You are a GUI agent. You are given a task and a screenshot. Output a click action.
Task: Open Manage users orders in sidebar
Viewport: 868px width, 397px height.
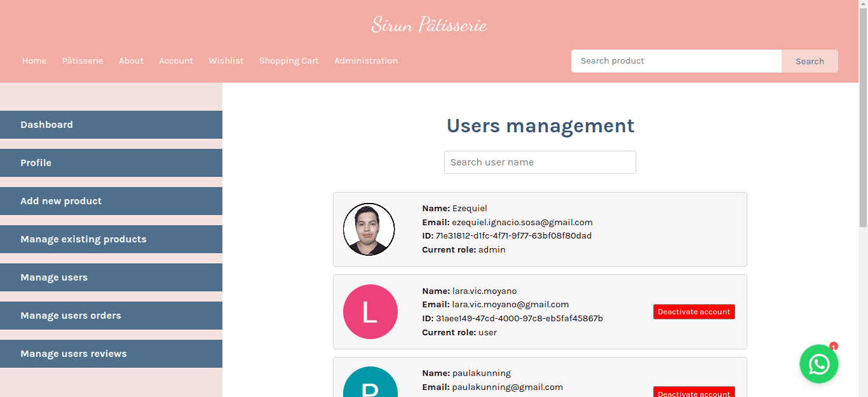111,316
